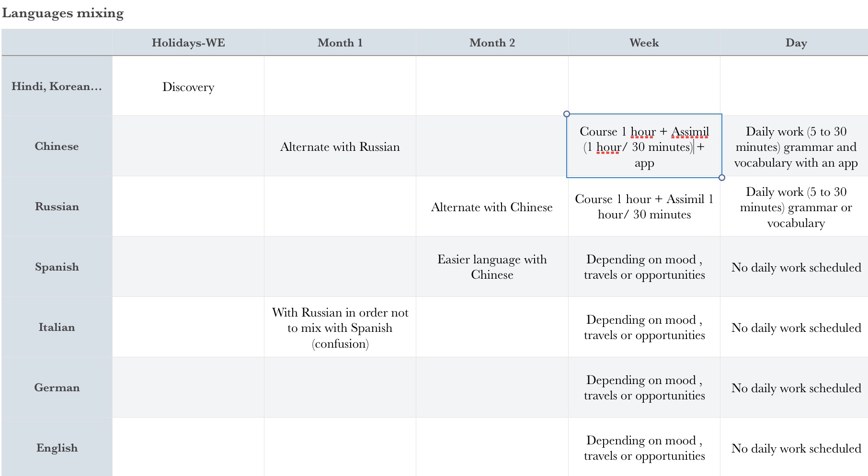Click the top-left selection handle of selected cell
The width and height of the screenshot is (868, 476).
[x=567, y=114]
